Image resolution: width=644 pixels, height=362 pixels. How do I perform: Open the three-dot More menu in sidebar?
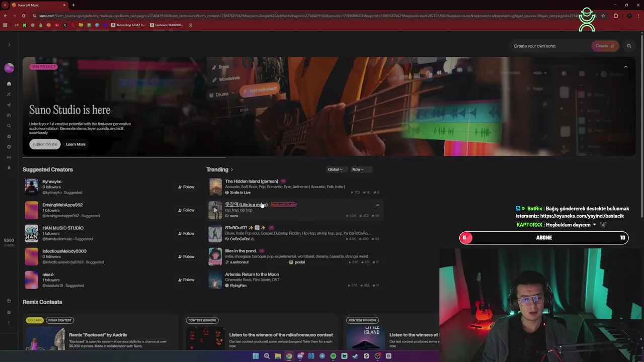click(x=9, y=323)
